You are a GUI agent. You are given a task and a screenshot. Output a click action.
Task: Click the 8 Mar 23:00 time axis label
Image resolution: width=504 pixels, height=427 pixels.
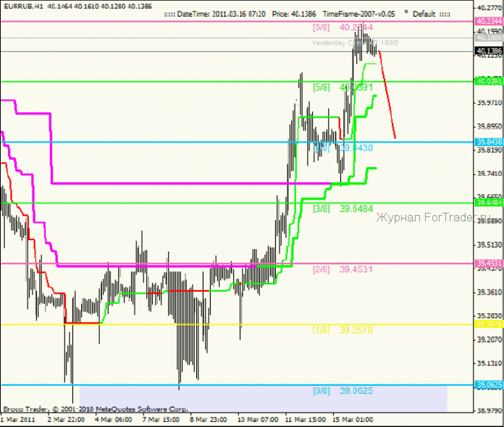(x=209, y=420)
